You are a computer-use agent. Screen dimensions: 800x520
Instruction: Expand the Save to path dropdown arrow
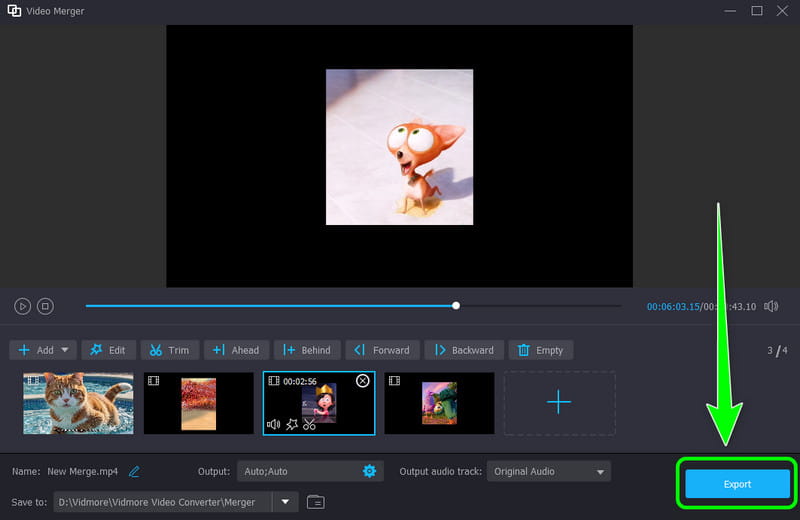pos(285,502)
